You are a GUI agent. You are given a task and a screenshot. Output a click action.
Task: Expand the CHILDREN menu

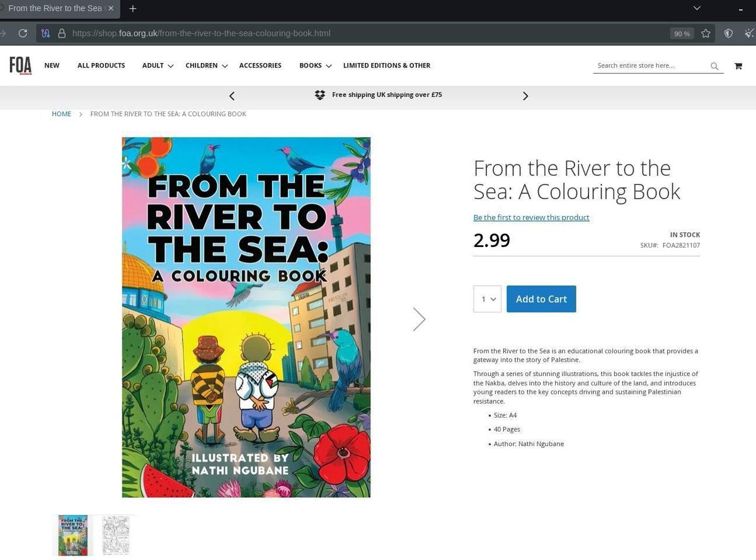(207, 66)
